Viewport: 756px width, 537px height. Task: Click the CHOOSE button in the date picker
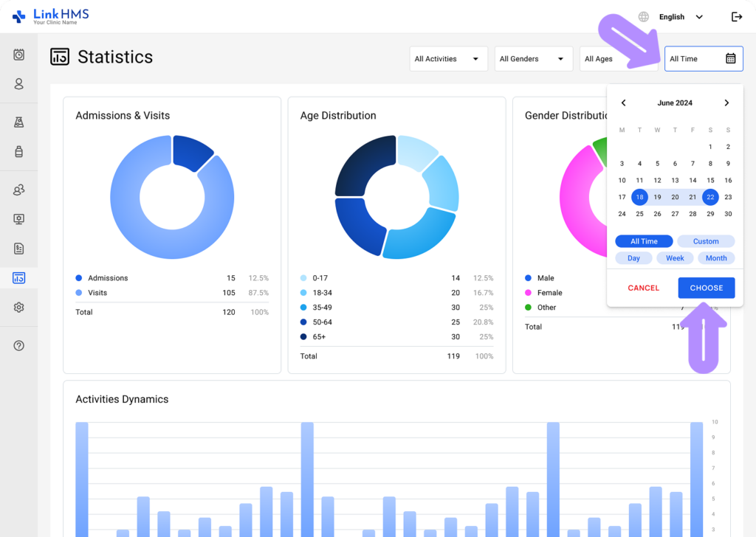[x=706, y=288]
